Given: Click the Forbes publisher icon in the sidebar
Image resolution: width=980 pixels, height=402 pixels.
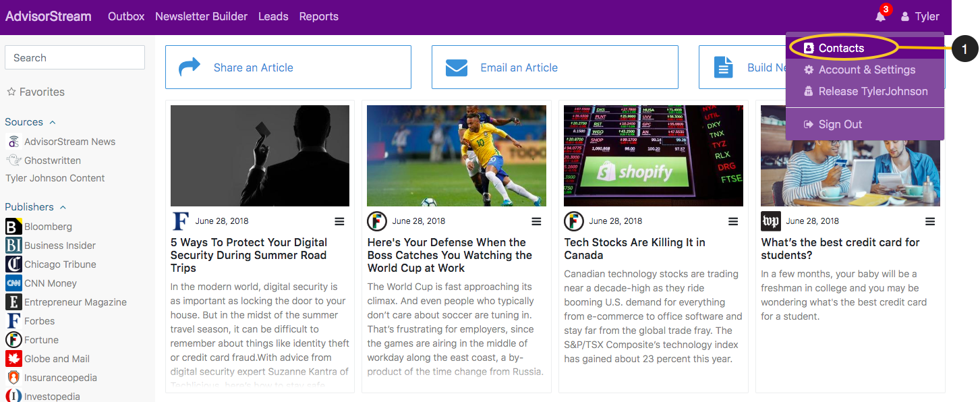Looking at the screenshot, I should pos(13,320).
